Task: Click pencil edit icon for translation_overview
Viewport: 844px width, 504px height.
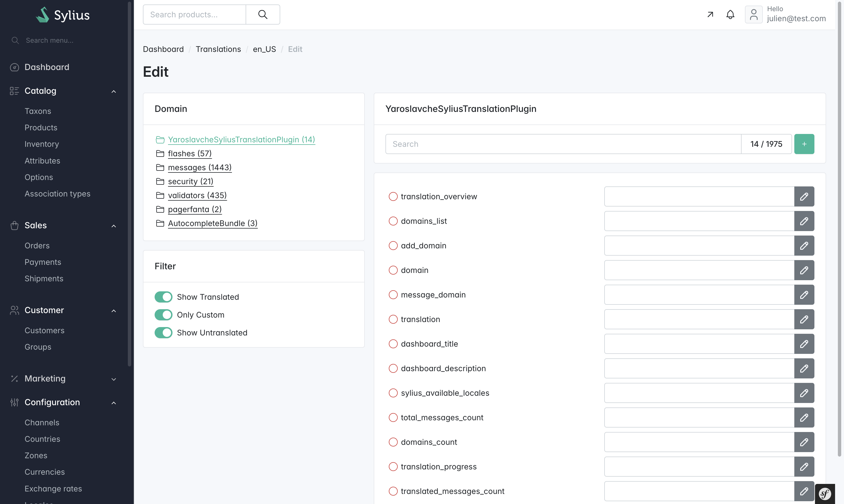Action: [804, 197]
